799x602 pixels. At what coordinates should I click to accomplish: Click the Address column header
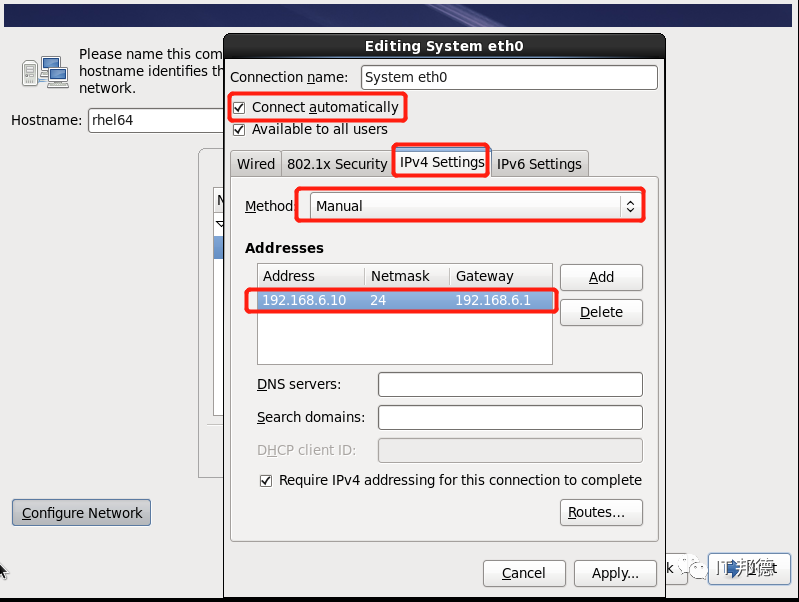[311, 276]
